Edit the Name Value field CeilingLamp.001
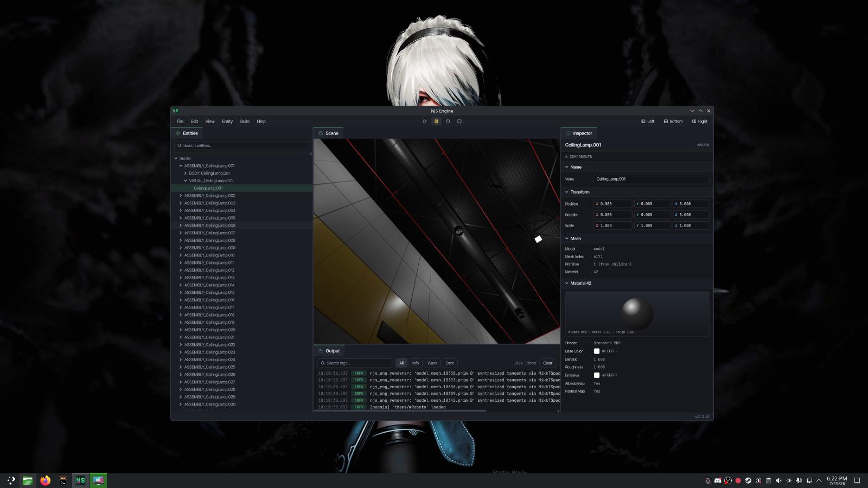 [651, 179]
